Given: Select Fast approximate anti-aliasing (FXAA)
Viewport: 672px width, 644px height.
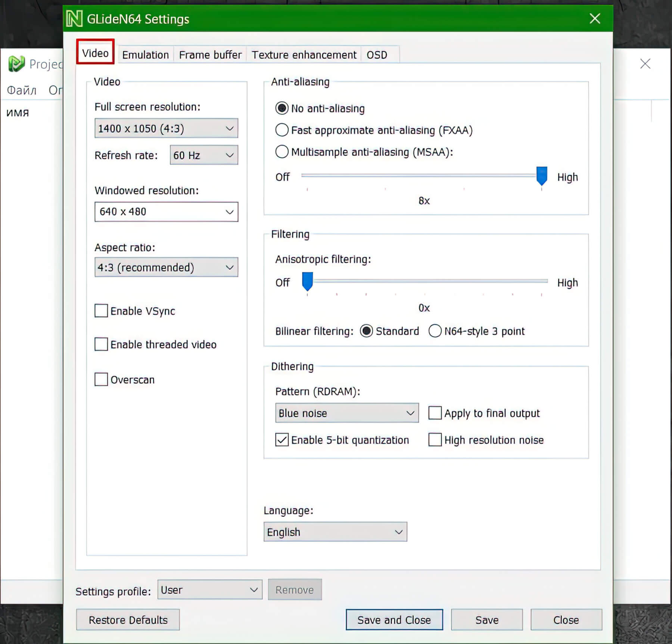Looking at the screenshot, I should coord(282,130).
